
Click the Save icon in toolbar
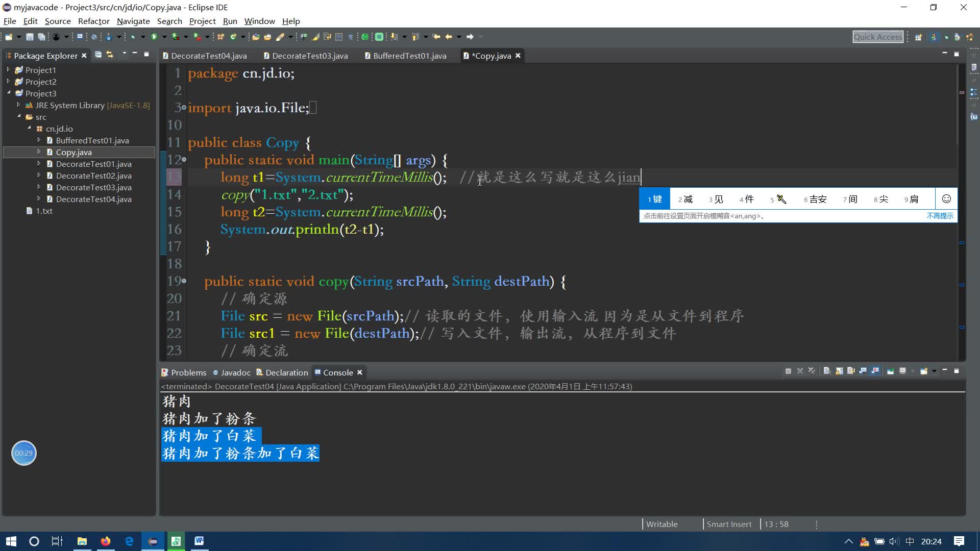click(x=30, y=37)
